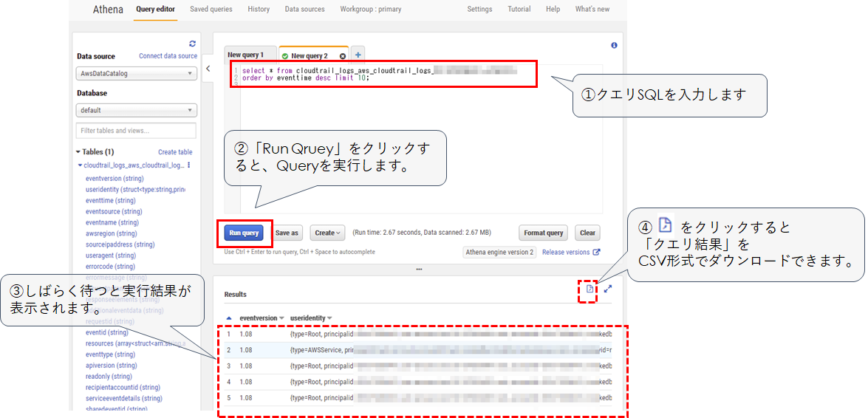Close the New query 2 tab

coord(342,56)
